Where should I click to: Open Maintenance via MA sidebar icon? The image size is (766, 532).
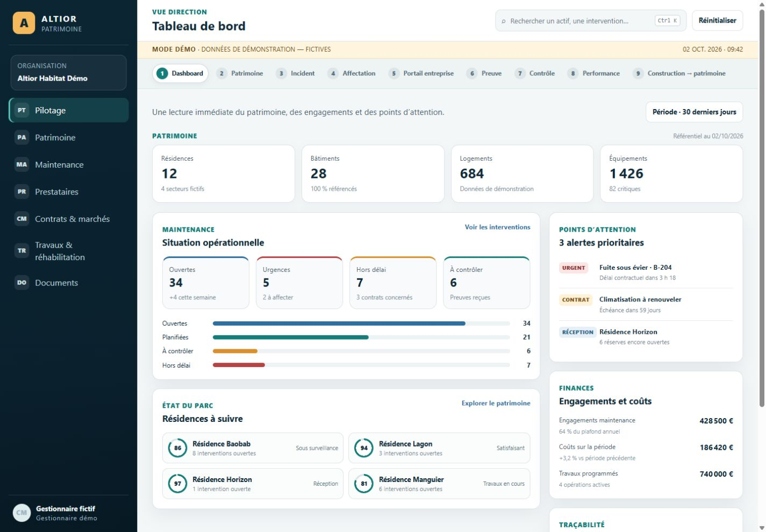(x=22, y=164)
